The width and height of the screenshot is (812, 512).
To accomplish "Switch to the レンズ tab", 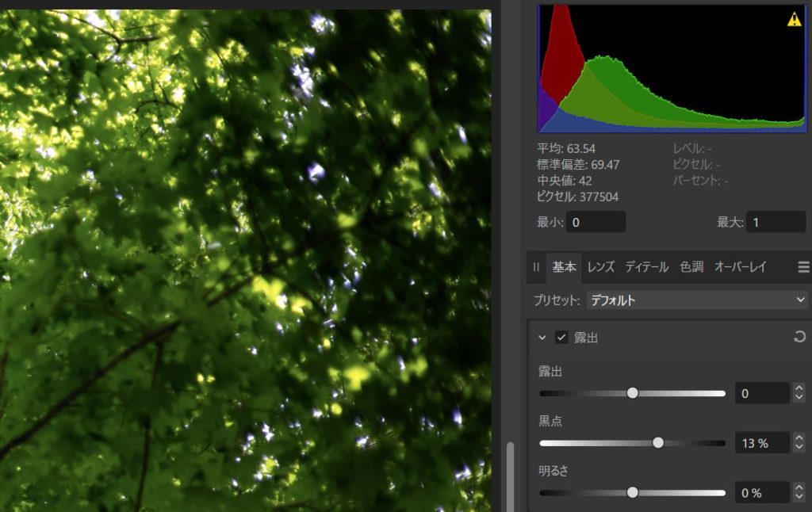I will 601,267.
